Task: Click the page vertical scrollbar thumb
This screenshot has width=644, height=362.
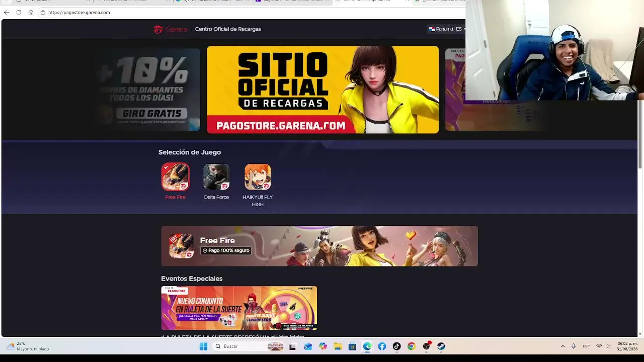Action: click(640, 133)
